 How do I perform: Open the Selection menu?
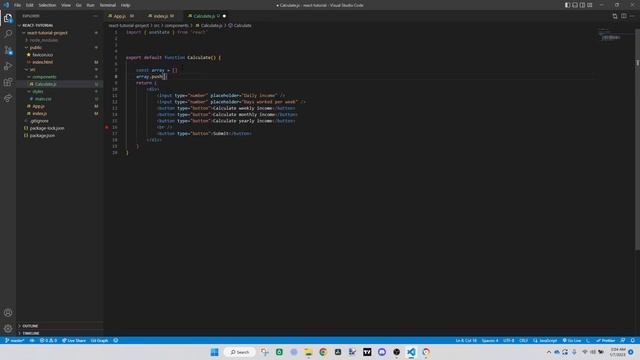[x=47, y=5]
